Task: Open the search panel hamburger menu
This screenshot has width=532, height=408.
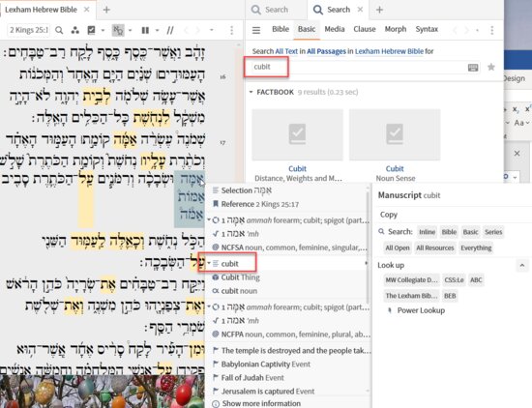Action: click(x=256, y=30)
